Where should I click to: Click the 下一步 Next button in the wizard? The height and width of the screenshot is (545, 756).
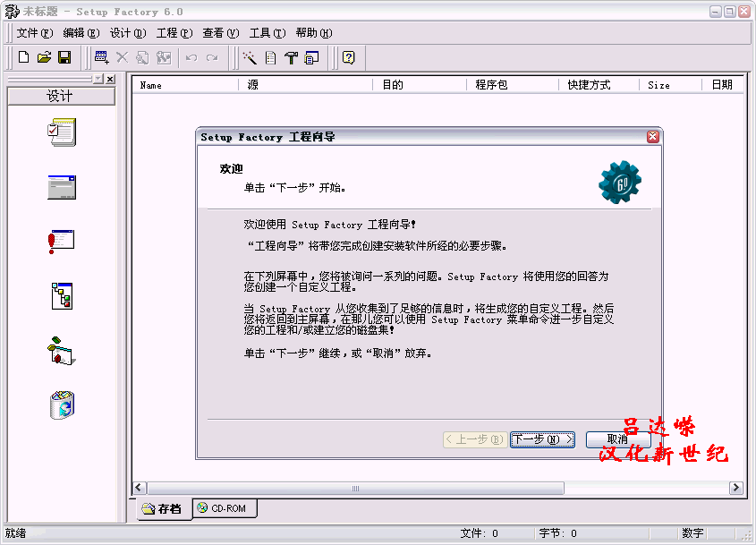[x=541, y=439]
